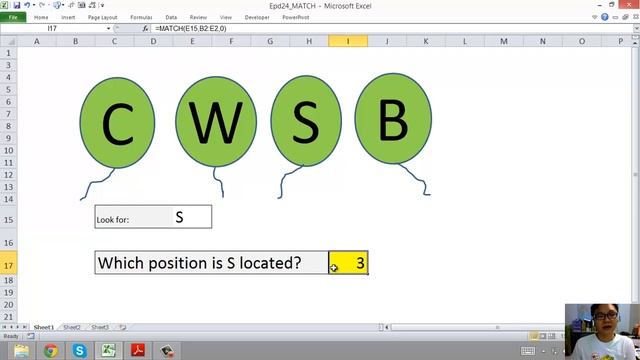Select Normal view button in status bar

534,336
